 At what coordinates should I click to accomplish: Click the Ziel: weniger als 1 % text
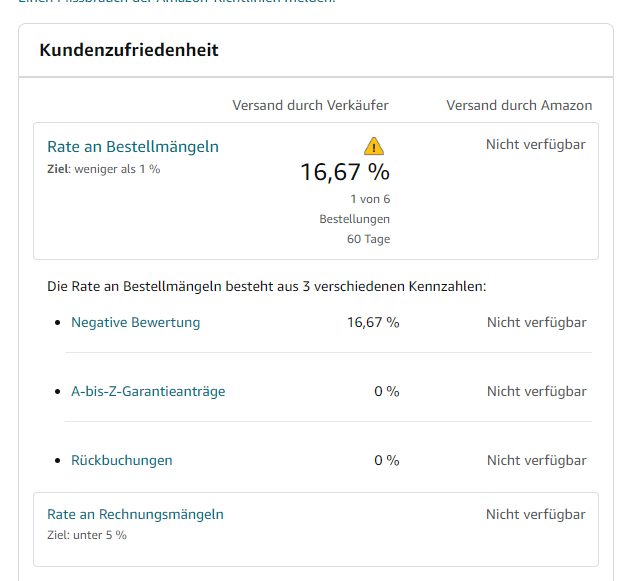coord(103,168)
